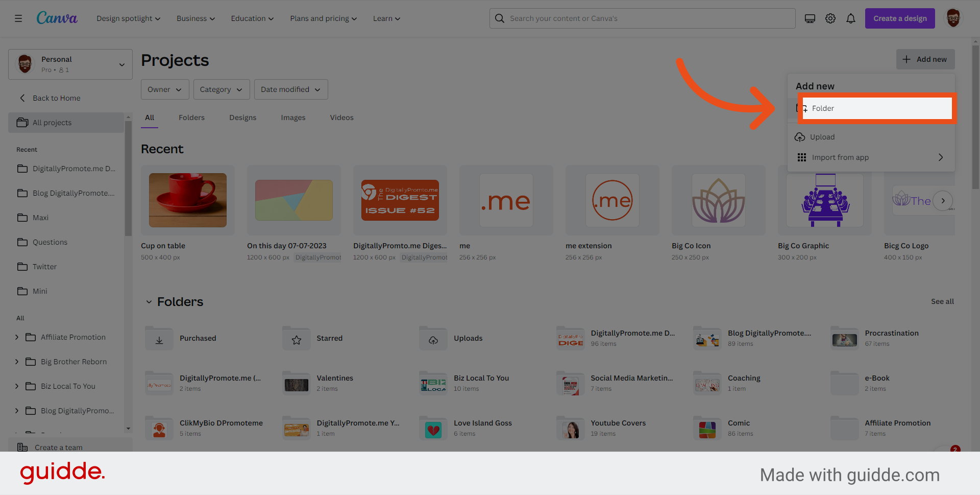This screenshot has width=980, height=495.
Task: Expand Import from app submenu arrow
Action: [941, 157]
